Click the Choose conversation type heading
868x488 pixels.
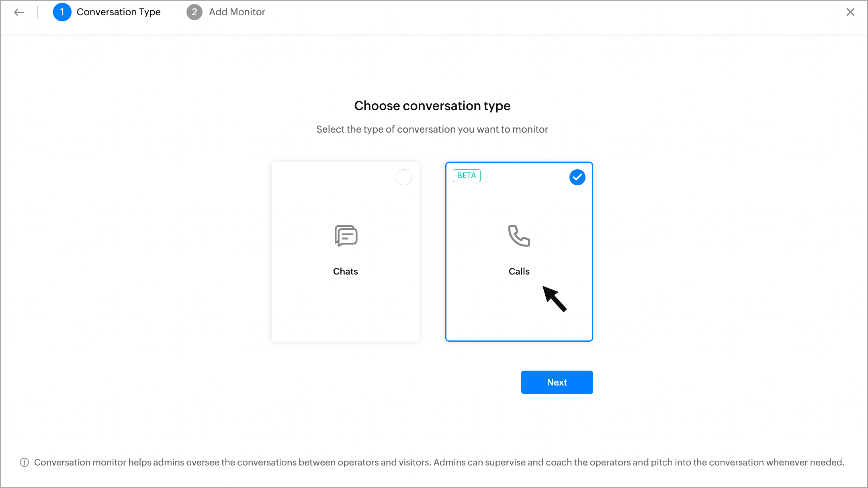click(432, 106)
